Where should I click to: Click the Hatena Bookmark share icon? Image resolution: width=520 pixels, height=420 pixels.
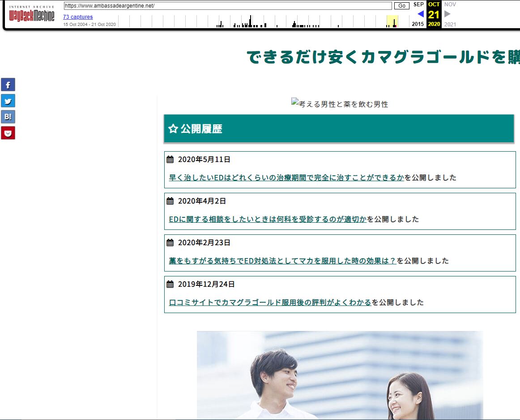click(8, 117)
